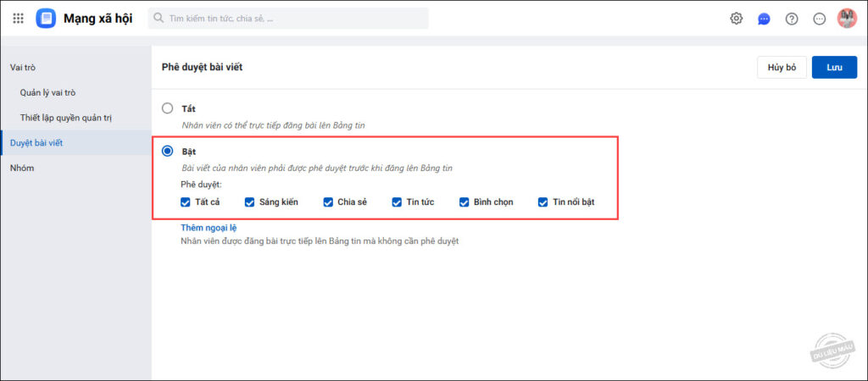868x381 pixels.
Task: Click the search magnifier icon
Action: (159, 19)
